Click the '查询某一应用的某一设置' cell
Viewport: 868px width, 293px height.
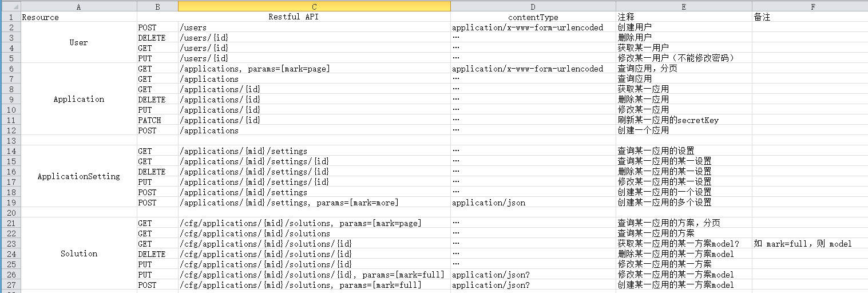point(684,161)
